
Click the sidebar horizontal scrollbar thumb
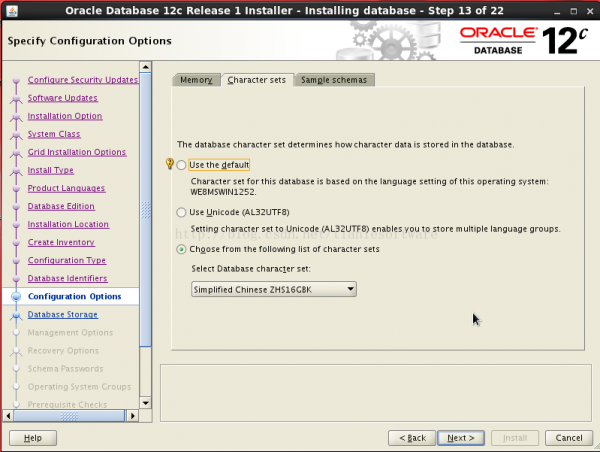coord(69,416)
